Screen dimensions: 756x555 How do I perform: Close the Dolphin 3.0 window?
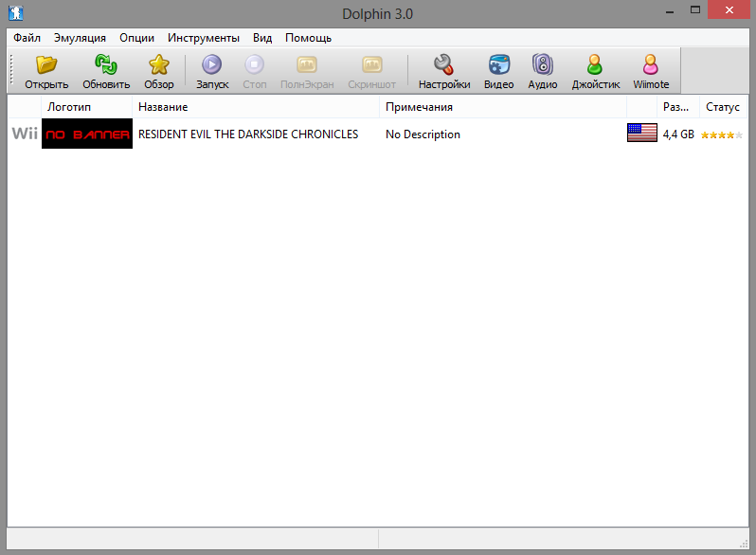click(x=729, y=9)
